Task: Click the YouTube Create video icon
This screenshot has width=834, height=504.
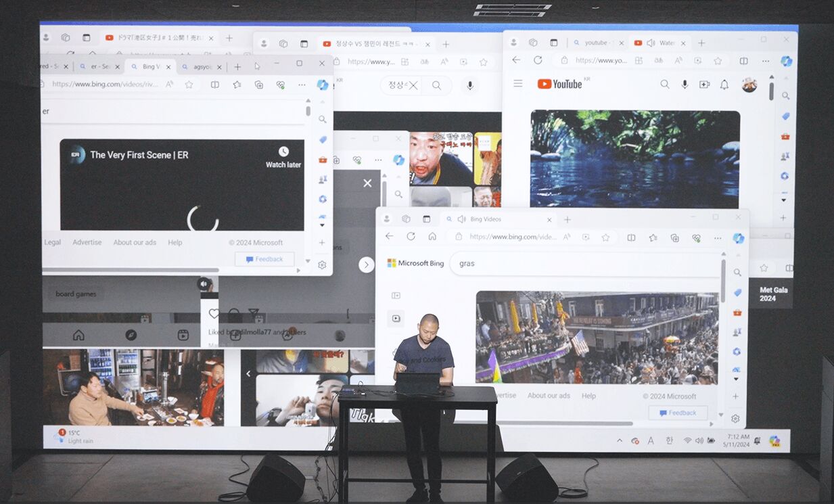Action: click(x=704, y=85)
